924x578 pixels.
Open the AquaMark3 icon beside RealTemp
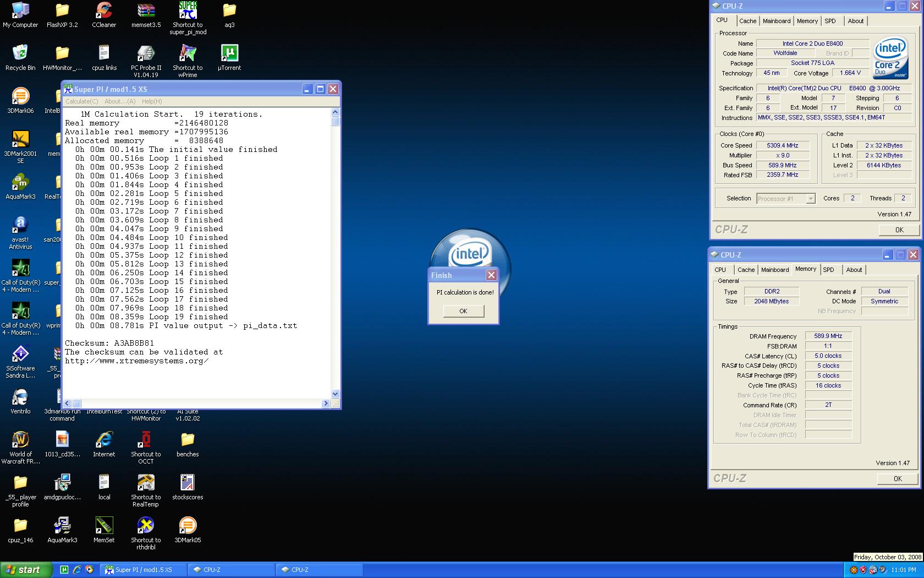pyautogui.click(x=20, y=187)
